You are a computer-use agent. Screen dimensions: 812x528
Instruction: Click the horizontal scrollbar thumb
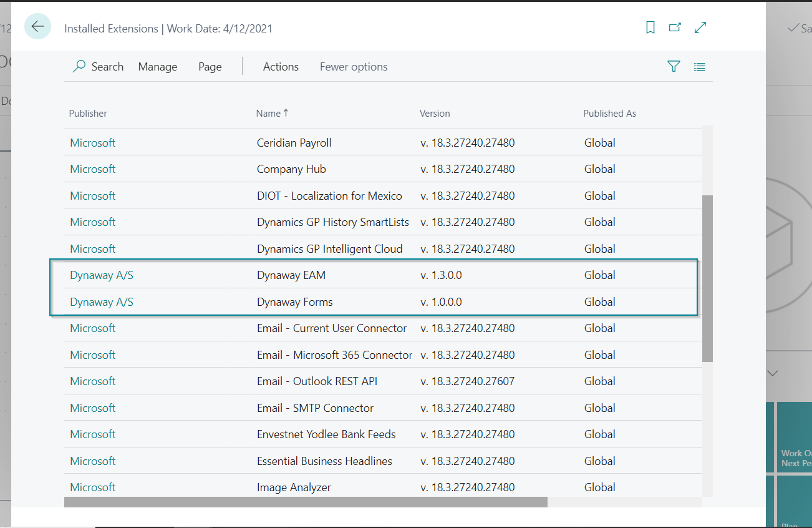[x=306, y=502]
